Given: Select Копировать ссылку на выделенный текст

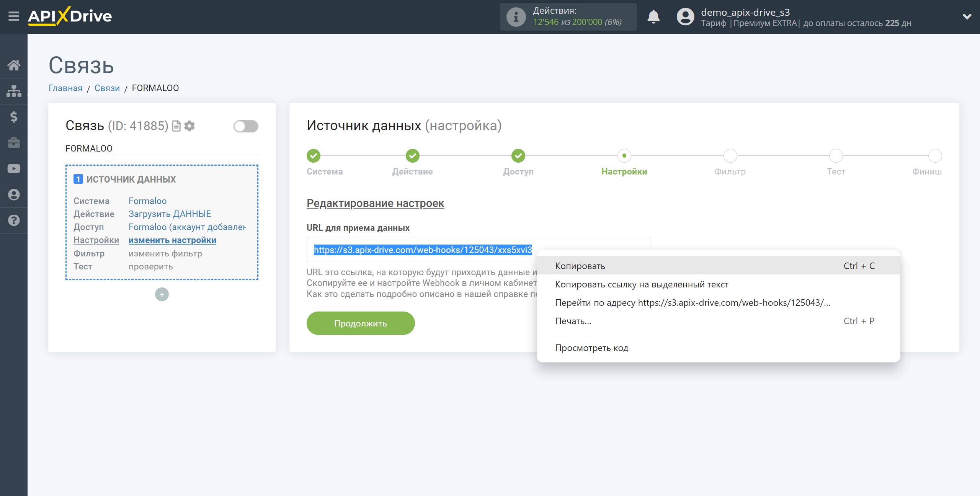Looking at the screenshot, I should (718, 284).
